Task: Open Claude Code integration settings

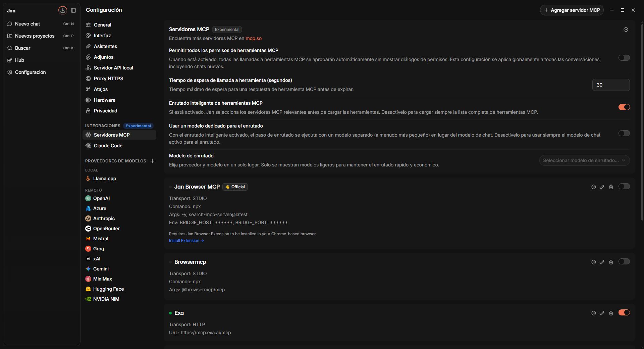Action: [119, 146]
